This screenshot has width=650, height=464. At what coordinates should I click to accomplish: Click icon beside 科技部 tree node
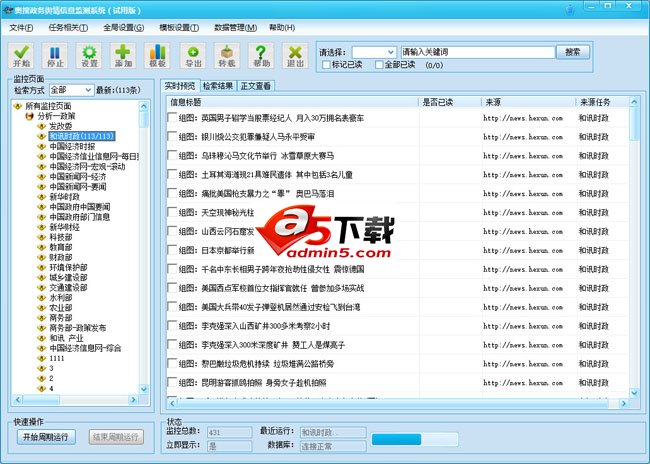[x=41, y=237]
